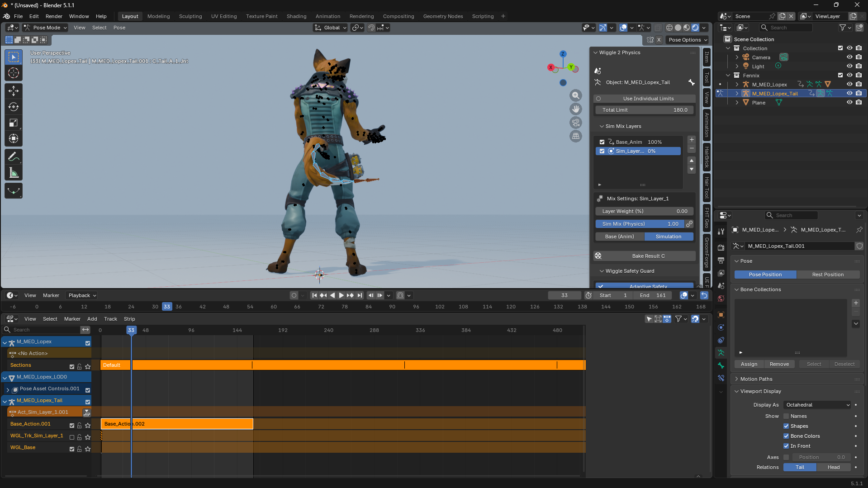The image size is (868, 488).
Task: Open the Outliner filter funnel
Action: tap(843, 28)
